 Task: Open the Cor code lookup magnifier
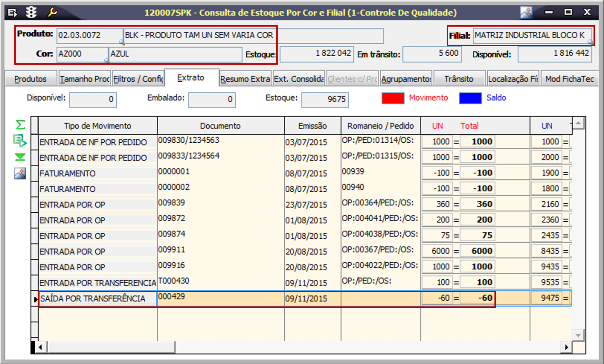point(107,60)
